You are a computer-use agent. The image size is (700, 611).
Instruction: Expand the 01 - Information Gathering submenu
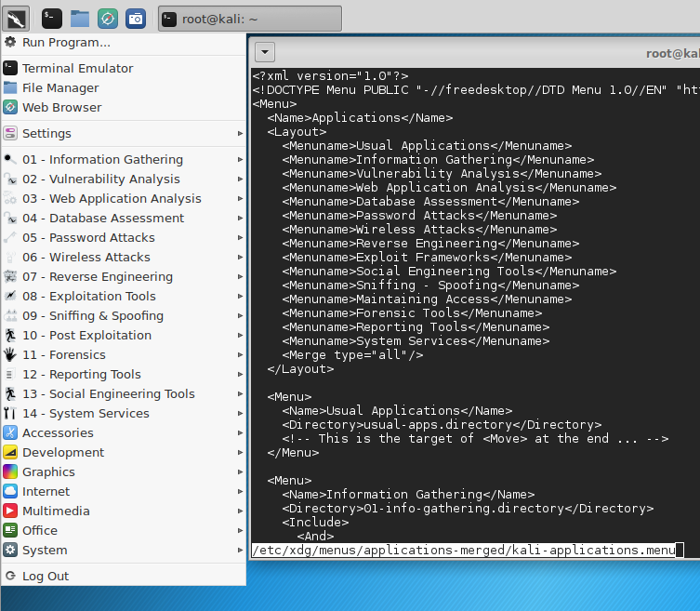click(102, 159)
